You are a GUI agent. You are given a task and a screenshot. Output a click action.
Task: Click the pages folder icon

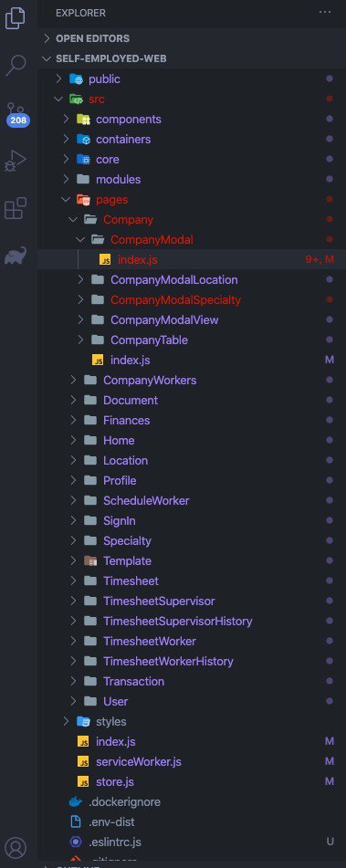pos(83,199)
